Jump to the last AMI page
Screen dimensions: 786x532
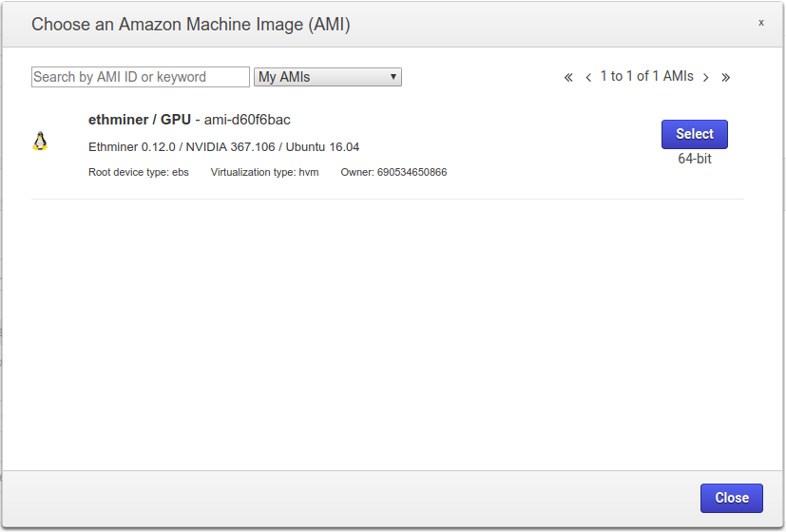726,77
